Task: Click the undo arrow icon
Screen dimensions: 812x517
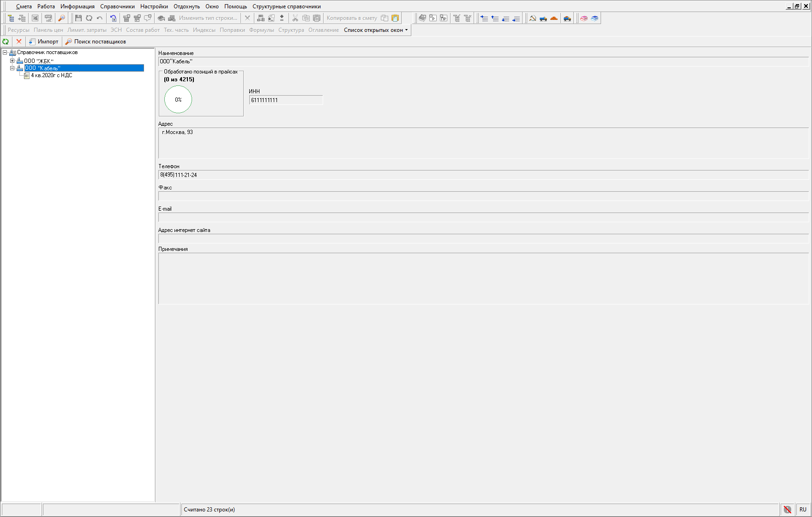Action: click(100, 18)
